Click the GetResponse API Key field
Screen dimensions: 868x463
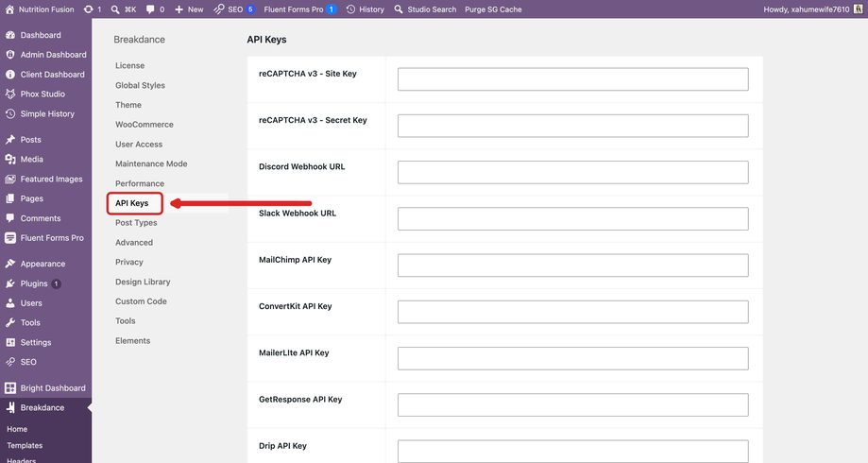click(x=573, y=404)
